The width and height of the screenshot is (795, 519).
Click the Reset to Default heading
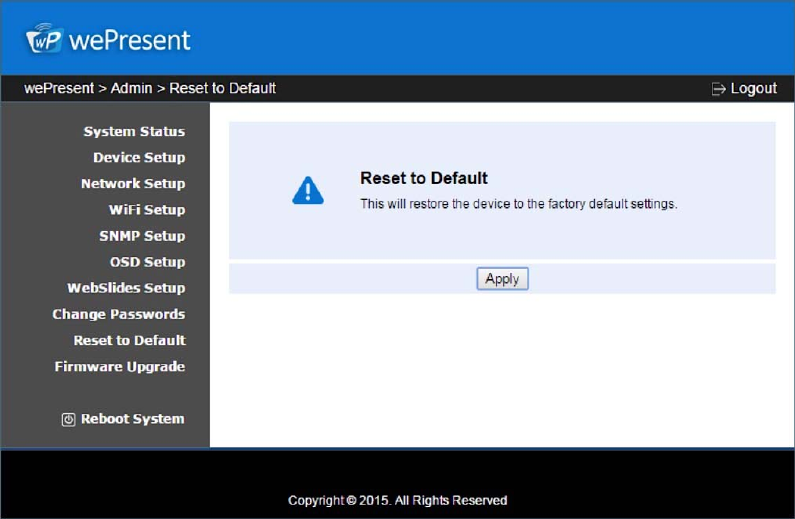pyautogui.click(x=424, y=178)
